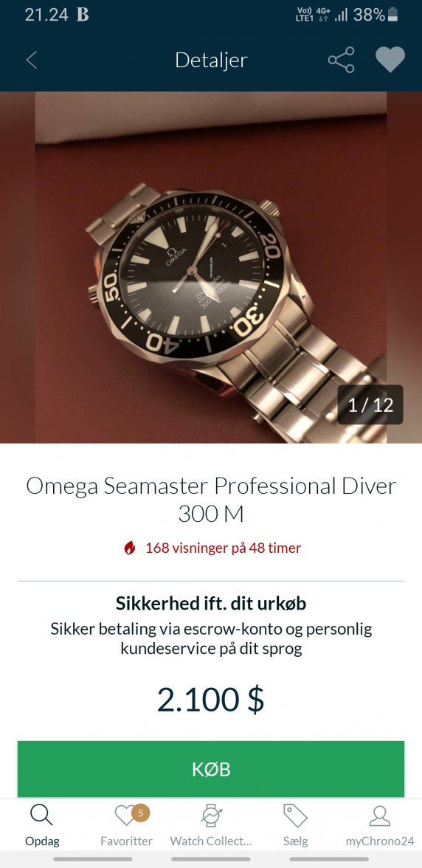Tap the Favoritter badge showing 5
Screen dimensions: 422x868
pos(140,813)
